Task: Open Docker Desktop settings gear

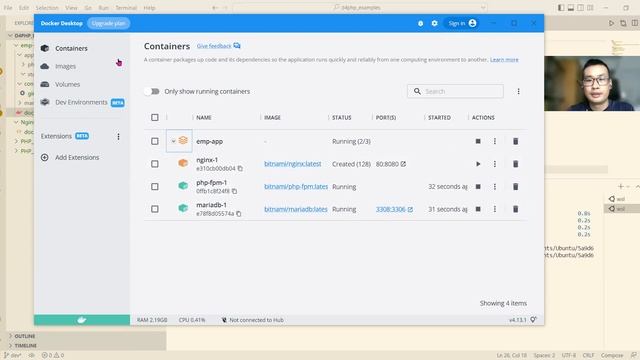Action: click(434, 23)
